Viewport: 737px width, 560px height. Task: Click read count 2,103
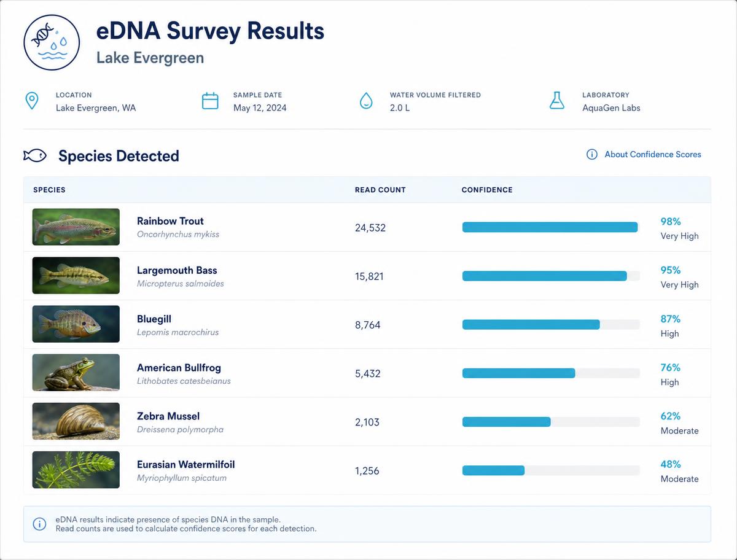(x=367, y=422)
